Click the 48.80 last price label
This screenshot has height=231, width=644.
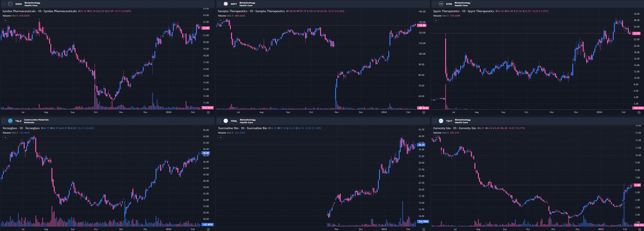point(206,153)
